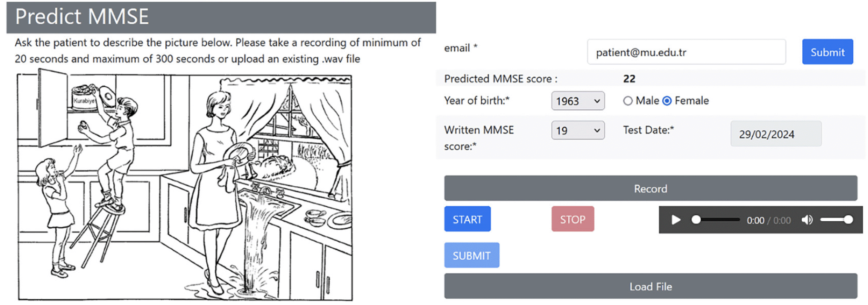Click the Predict MMSE title header
Image resolution: width=868 pixels, height=305 pixels.
pyautogui.click(x=221, y=17)
